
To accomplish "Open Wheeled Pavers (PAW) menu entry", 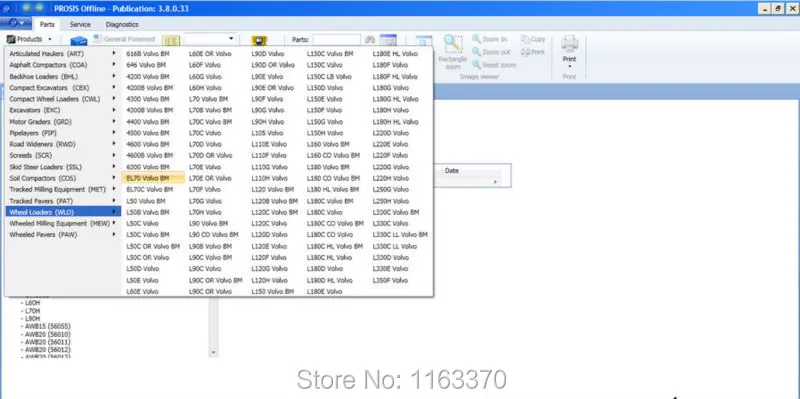I will [x=62, y=235].
